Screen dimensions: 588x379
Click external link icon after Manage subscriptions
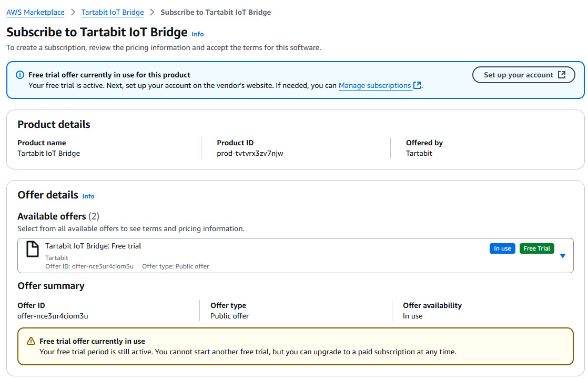tap(417, 85)
